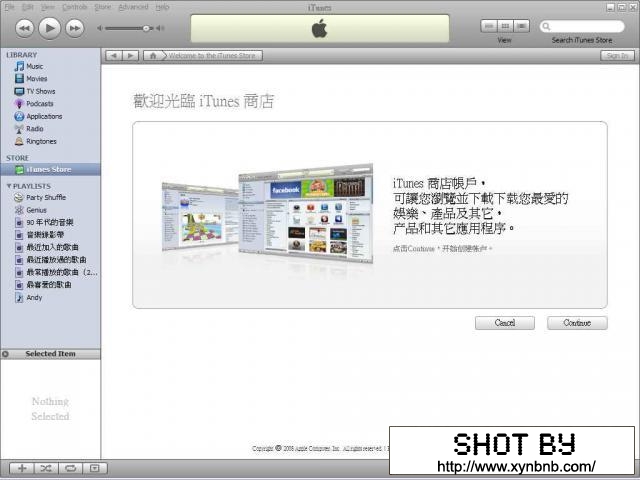Switch to Cover Flow view icon
This screenshot has width=640, height=480.
521,26
